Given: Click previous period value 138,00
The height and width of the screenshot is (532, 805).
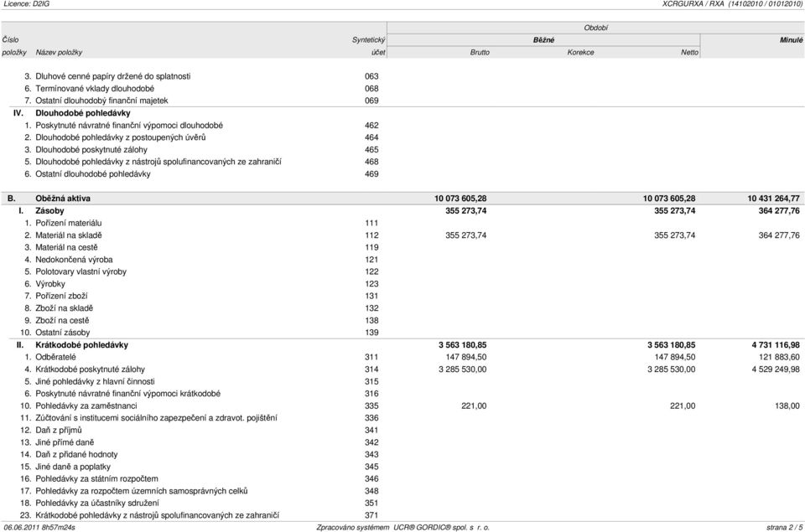Looking at the screenshot, I should pyautogui.click(x=787, y=405).
